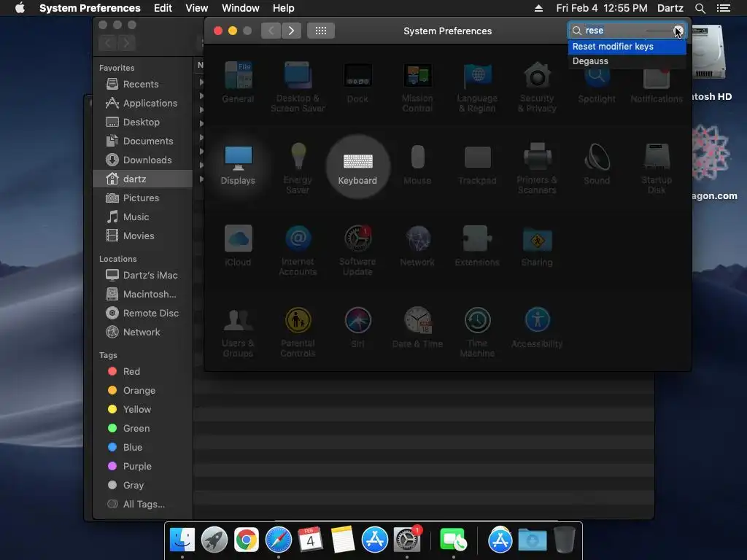Open Software Update preferences
The width and height of the screenshot is (747, 560).
[357, 251]
